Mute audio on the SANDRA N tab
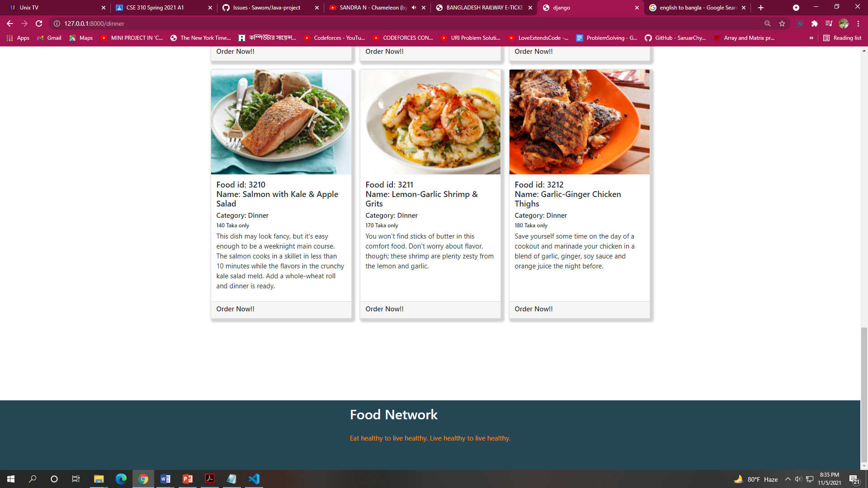Screen dimensions: 868x488 click(x=413, y=7)
